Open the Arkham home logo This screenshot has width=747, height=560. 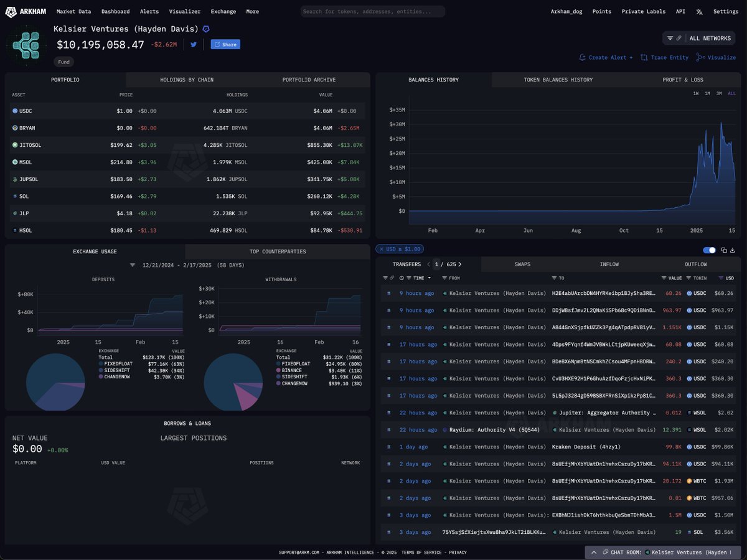click(x=26, y=11)
